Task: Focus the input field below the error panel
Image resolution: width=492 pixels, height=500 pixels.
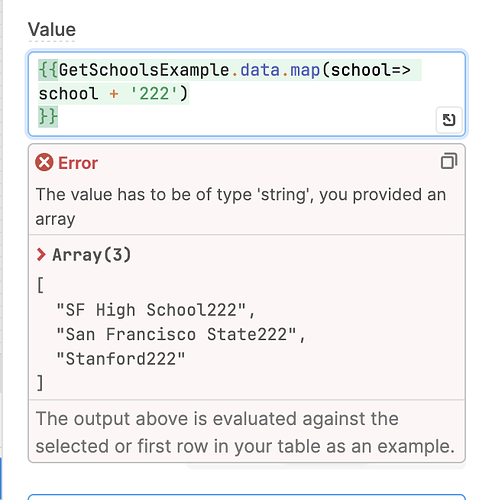Action: coord(247,497)
